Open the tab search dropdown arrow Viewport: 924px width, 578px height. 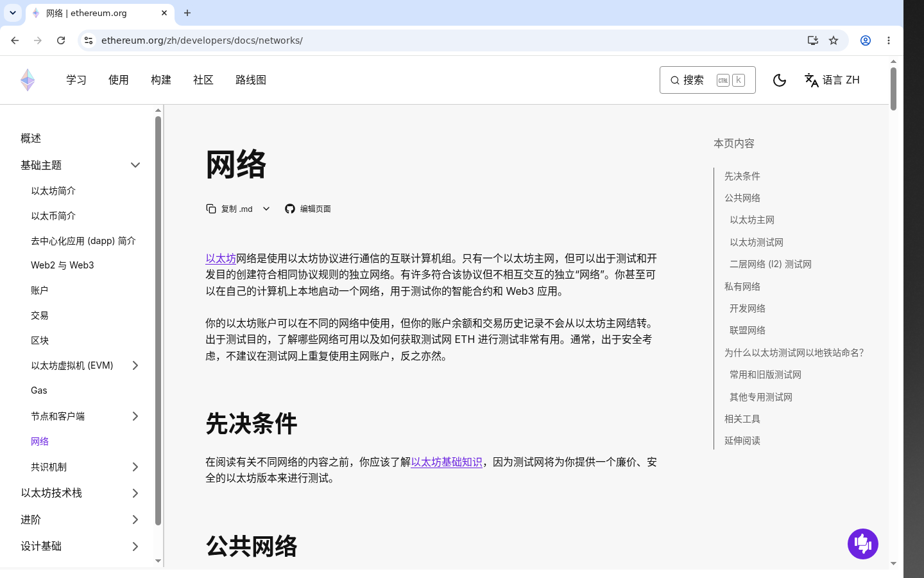point(13,13)
